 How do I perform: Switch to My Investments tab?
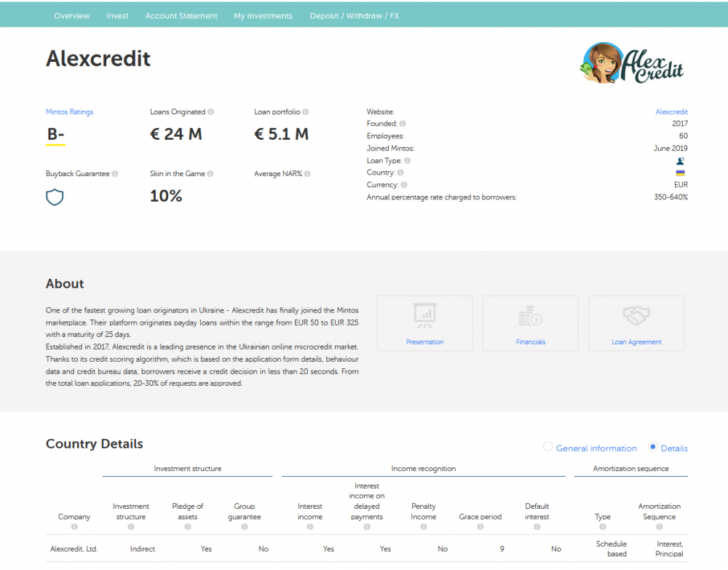click(x=263, y=16)
